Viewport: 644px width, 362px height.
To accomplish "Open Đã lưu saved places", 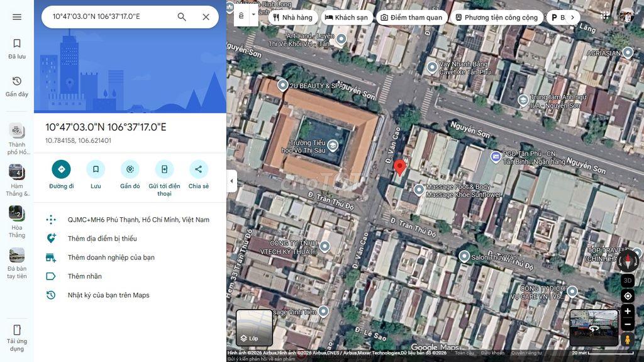I will click(x=17, y=48).
